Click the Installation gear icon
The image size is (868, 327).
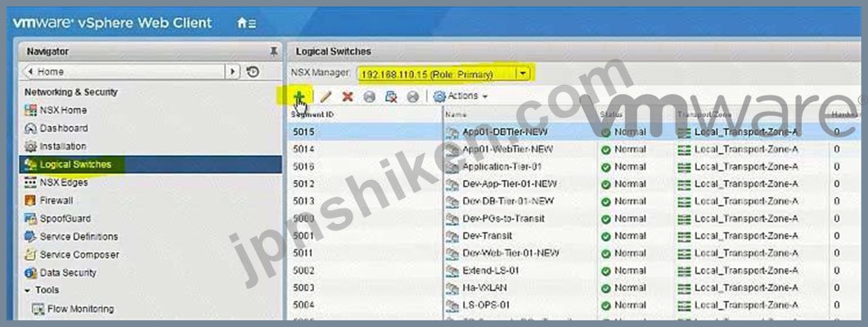(x=31, y=146)
